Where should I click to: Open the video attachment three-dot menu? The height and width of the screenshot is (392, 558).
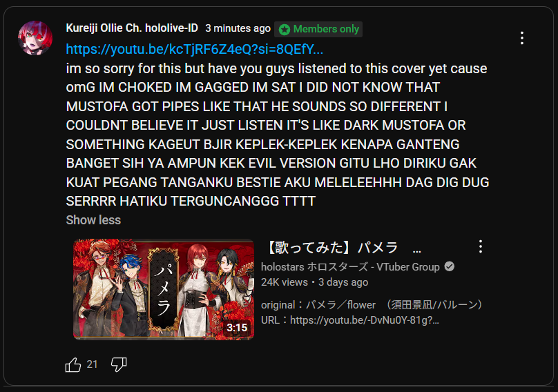point(481,246)
